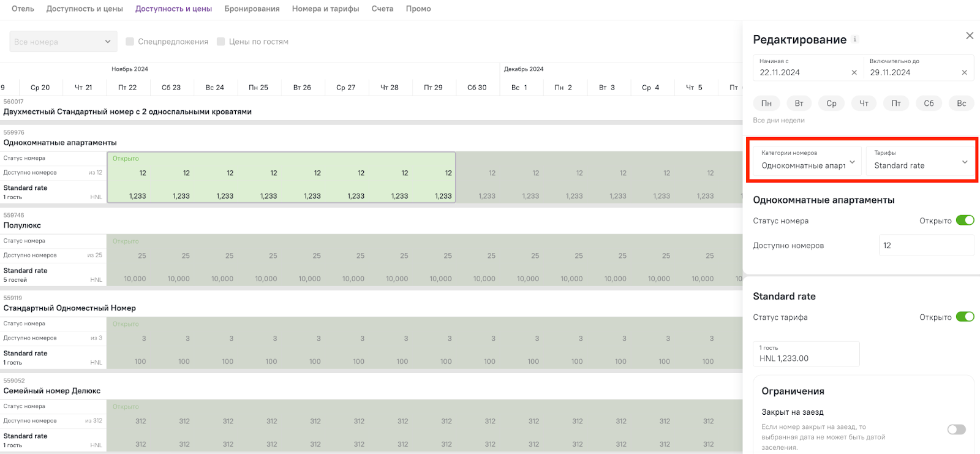Click Standard rate under Полулюкс
This screenshot has height=454, width=980.
pos(25,271)
